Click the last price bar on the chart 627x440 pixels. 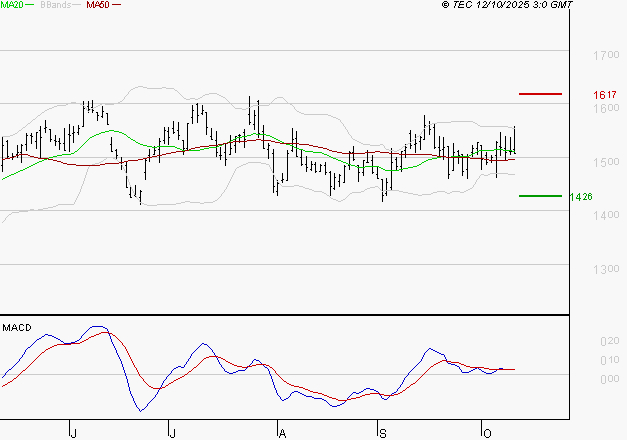coord(514,140)
